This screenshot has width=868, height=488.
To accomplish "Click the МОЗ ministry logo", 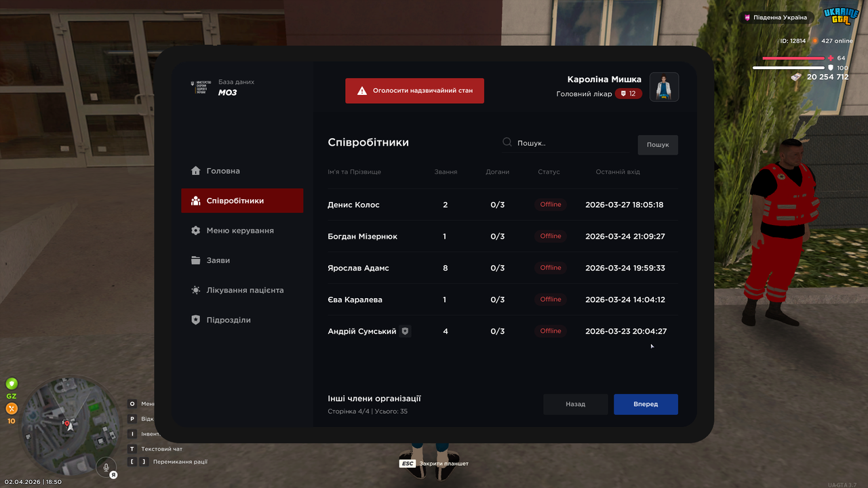I will coord(201,87).
